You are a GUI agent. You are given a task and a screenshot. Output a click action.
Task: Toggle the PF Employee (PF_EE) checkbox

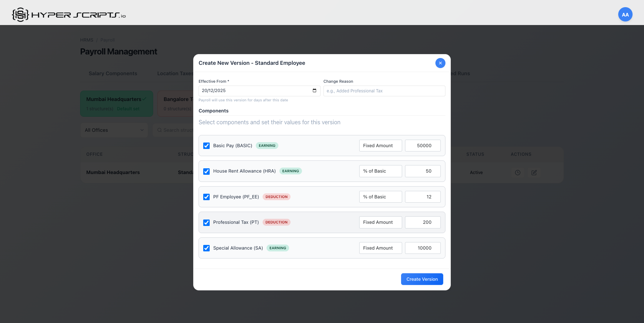tap(206, 197)
